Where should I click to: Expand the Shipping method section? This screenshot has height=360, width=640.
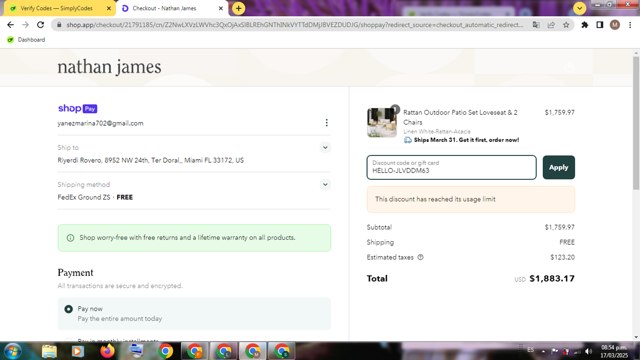(325, 184)
